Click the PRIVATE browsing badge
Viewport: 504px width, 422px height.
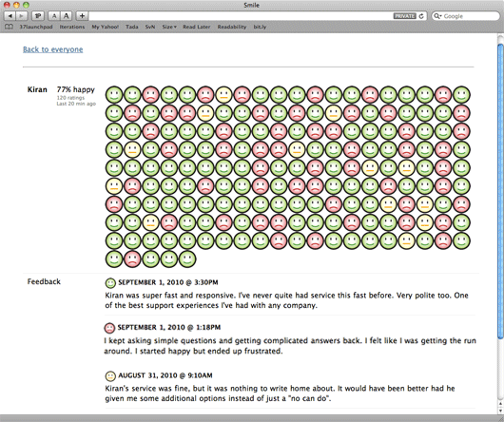(405, 16)
